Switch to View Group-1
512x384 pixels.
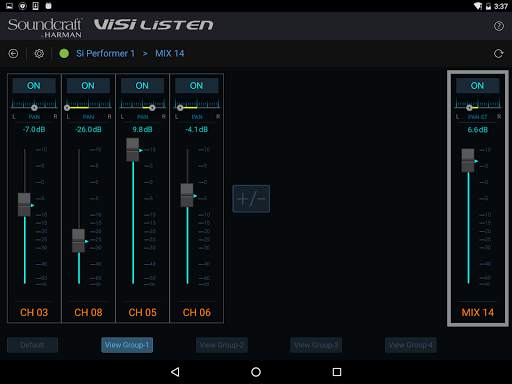(x=127, y=345)
